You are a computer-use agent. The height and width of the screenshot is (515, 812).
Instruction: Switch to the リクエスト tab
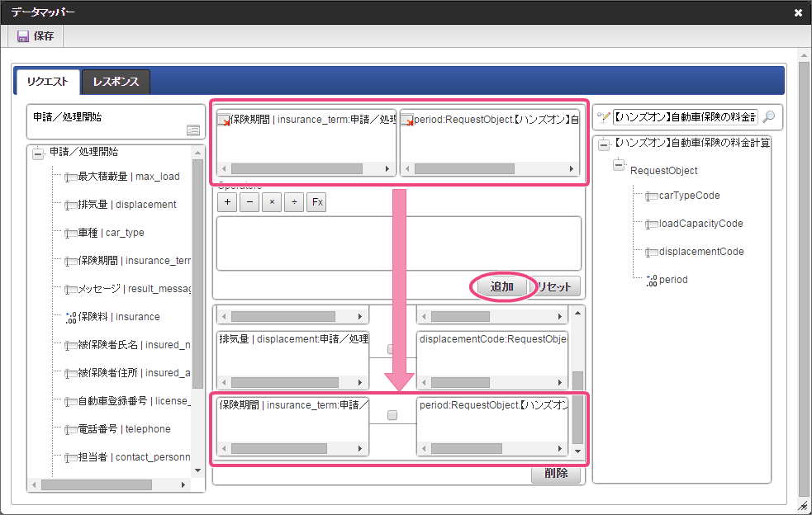(x=48, y=82)
